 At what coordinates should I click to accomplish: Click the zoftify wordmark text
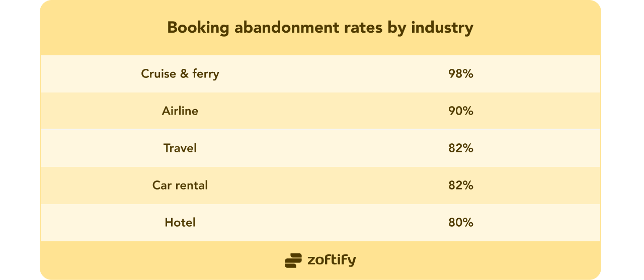pos(331,260)
